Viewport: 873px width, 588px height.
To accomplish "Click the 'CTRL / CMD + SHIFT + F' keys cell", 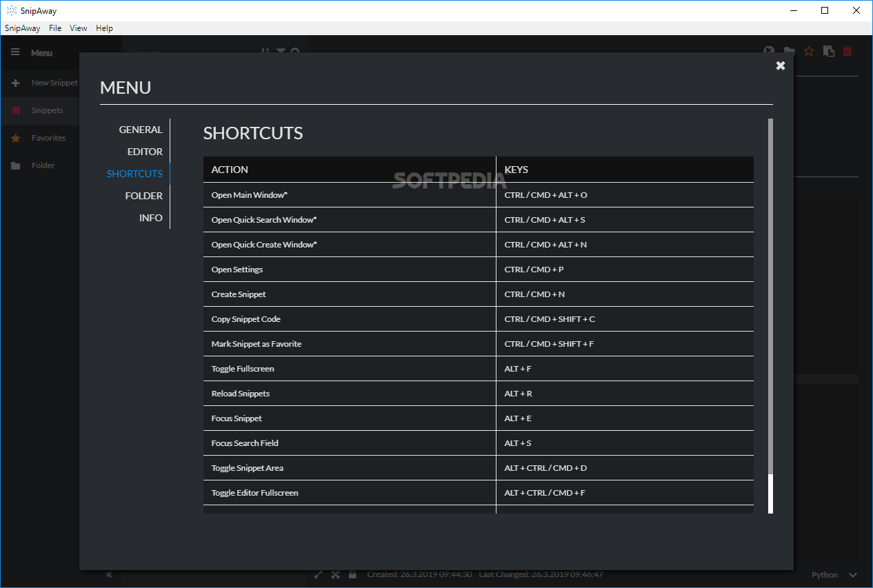I will (x=625, y=344).
